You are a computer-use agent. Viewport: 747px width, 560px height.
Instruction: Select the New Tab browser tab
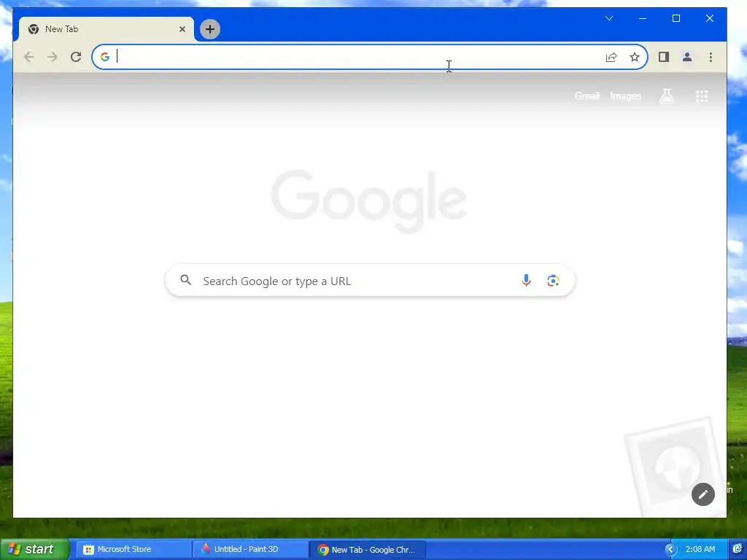click(x=107, y=29)
